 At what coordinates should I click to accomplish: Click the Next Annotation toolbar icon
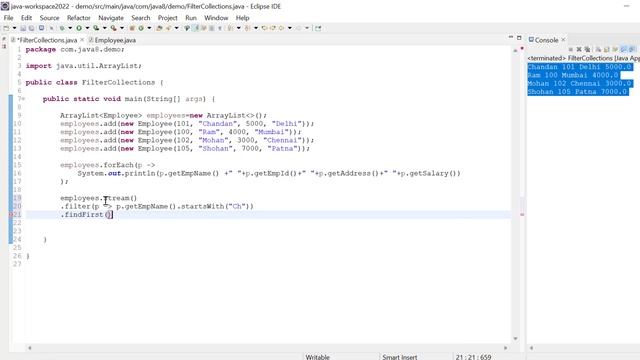pos(231,28)
